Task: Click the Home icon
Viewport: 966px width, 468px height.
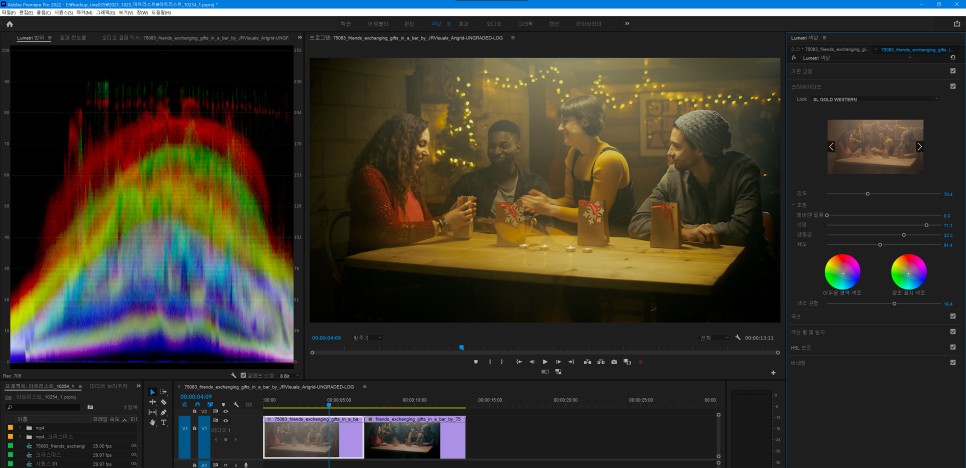Action: [x=9, y=24]
